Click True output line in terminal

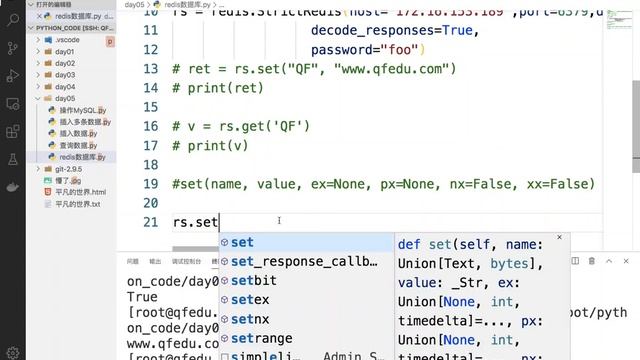coord(142,297)
